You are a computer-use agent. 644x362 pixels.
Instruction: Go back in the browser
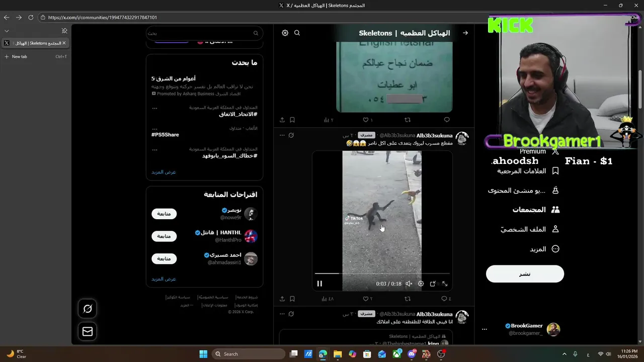(x=7, y=17)
